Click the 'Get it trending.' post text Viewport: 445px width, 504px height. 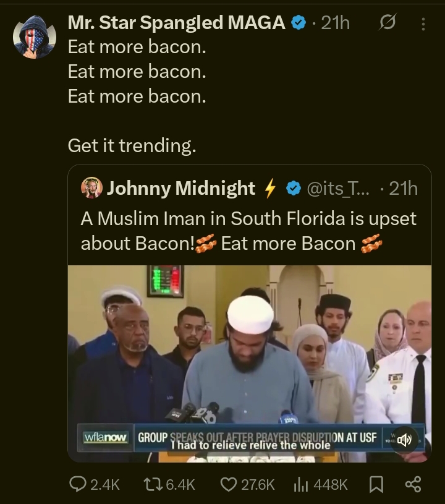click(x=132, y=145)
